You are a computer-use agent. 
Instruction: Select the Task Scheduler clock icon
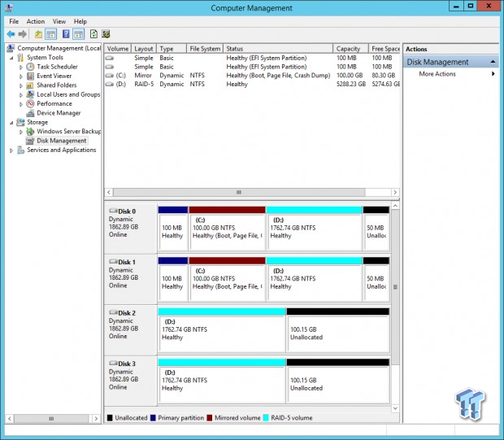[30, 67]
